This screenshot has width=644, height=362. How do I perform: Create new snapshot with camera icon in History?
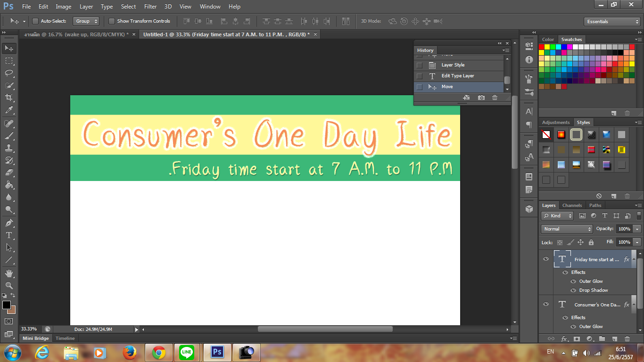click(481, 98)
